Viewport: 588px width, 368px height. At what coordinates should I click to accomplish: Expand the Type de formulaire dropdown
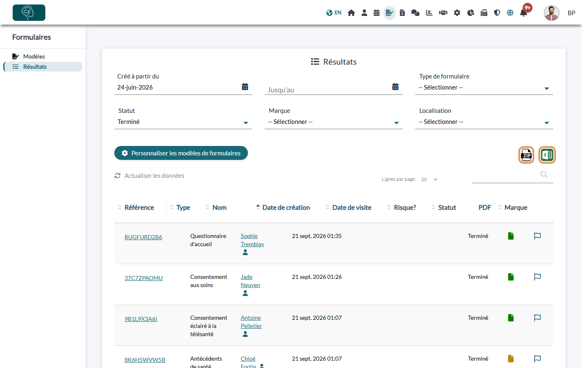click(484, 88)
